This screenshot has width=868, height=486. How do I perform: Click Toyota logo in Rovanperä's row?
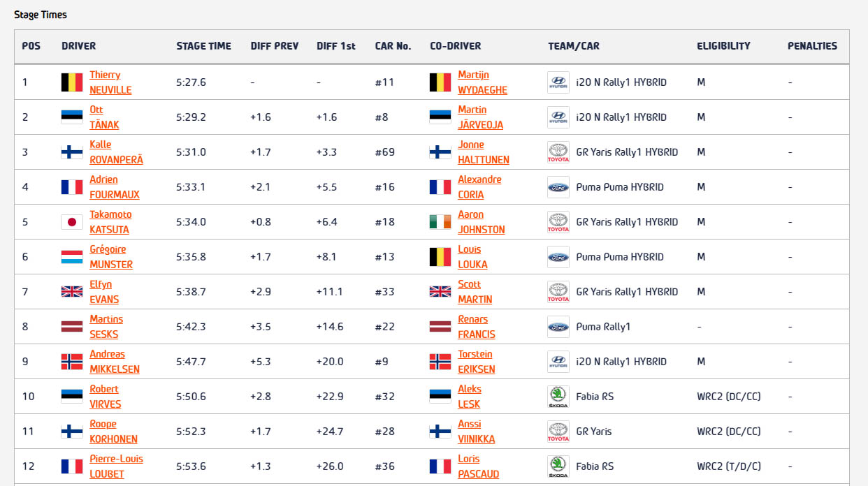point(558,152)
